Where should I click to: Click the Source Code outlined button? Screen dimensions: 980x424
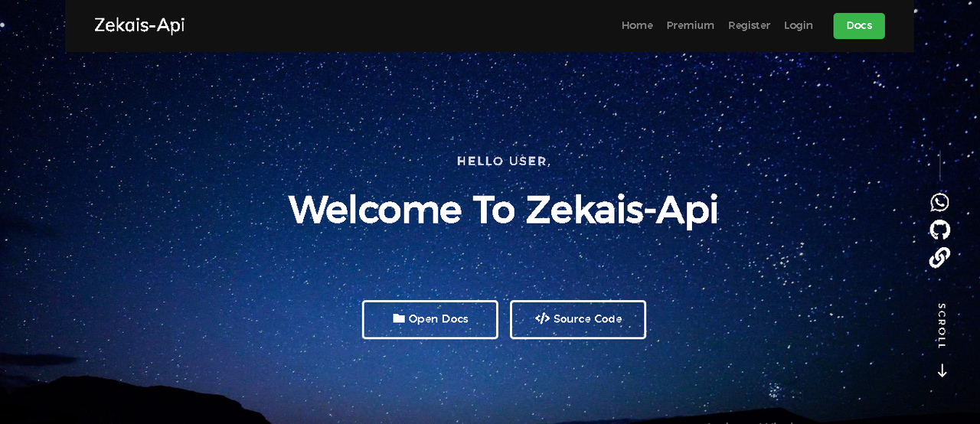pos(578,319)
